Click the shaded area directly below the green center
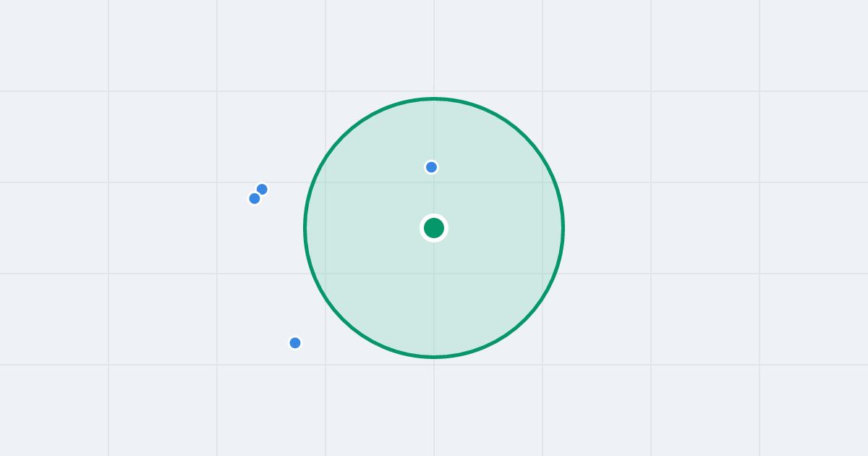Screen dimensions: 868x456 tap(434, 297)
